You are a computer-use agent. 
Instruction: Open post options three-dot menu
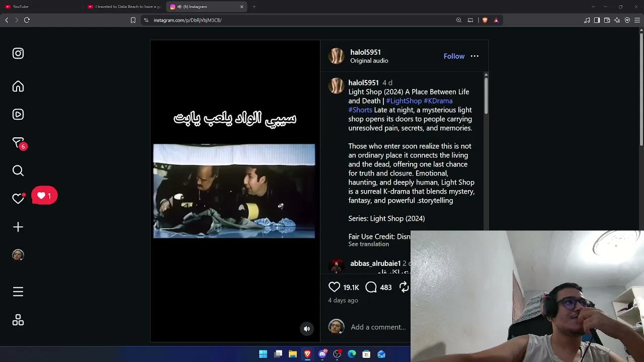(x=474, y=56)
